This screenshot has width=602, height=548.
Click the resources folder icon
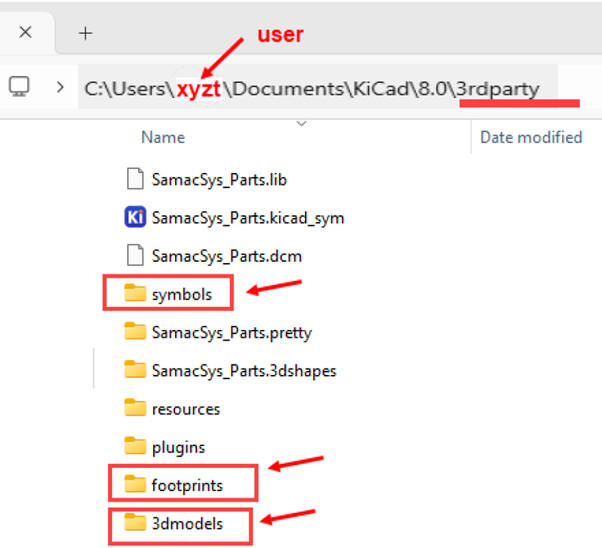coord(135,408)
